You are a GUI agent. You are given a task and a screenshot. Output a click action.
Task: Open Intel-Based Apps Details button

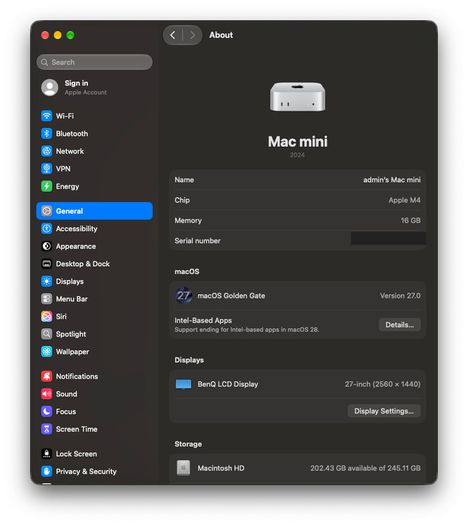(399, 325)
